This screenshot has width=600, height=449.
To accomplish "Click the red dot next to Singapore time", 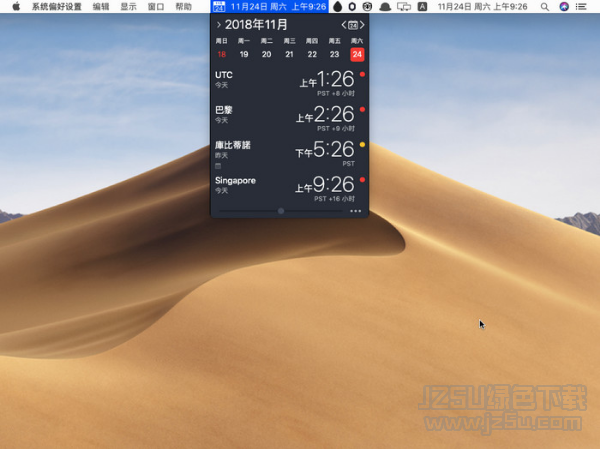I will click(x=362, y=180).
